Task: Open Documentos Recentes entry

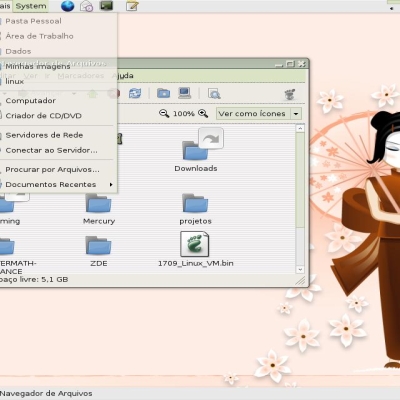Action: tap(51, 184)
